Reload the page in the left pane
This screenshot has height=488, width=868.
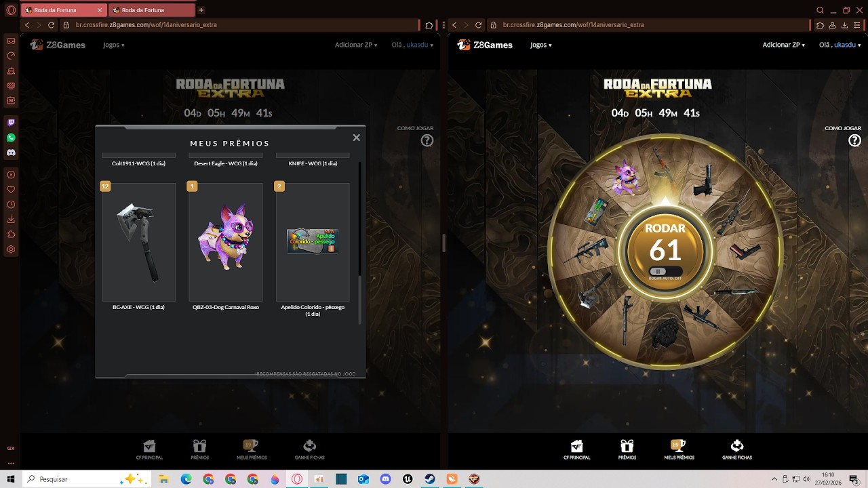point(51,25)
